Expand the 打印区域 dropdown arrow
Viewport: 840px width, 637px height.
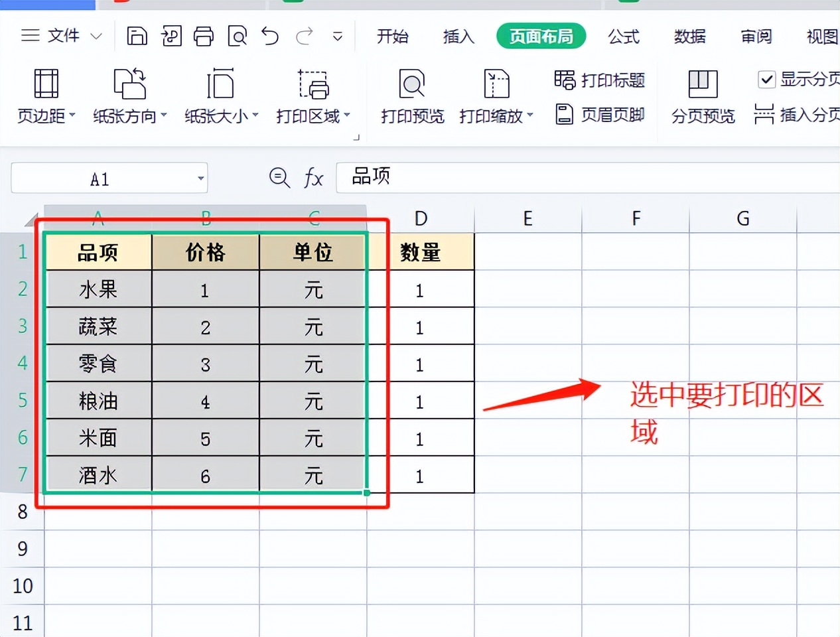[346, 115]
